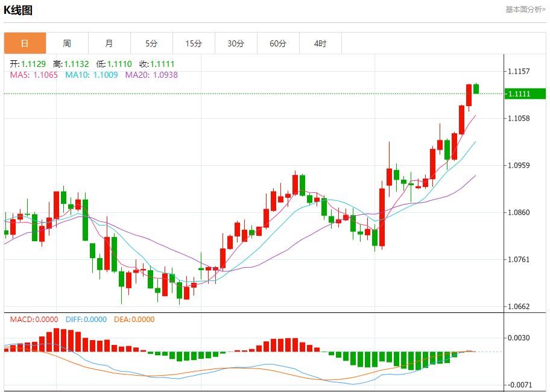Click the MA5: 1.1065 indicator label
Viewport: 550px width, 392px height.
point(34,75)
